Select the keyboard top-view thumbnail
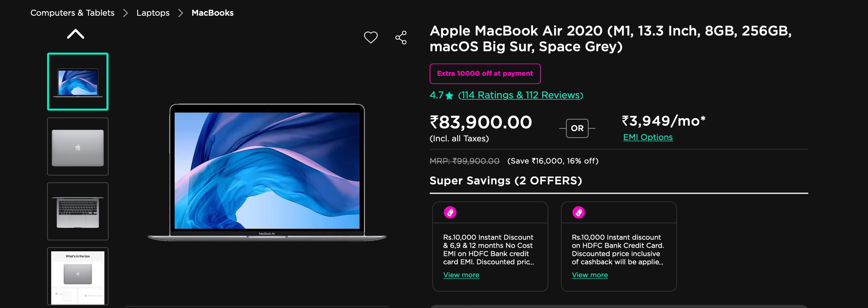This screenshot has height=308, width=868. coord(78,211)
